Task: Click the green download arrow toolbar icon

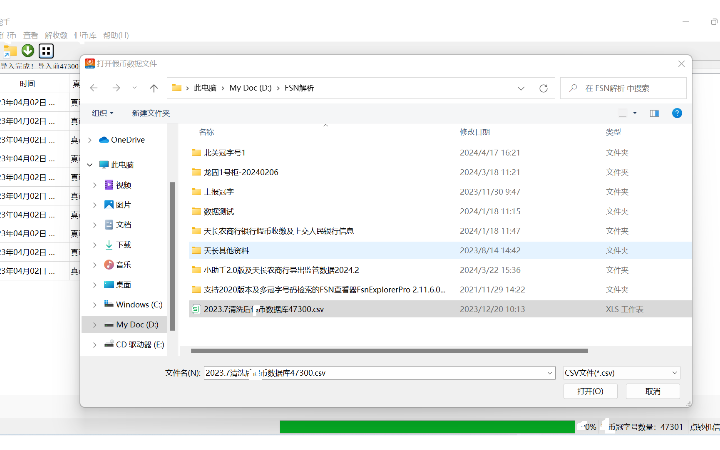Action: tap(28, 51)
